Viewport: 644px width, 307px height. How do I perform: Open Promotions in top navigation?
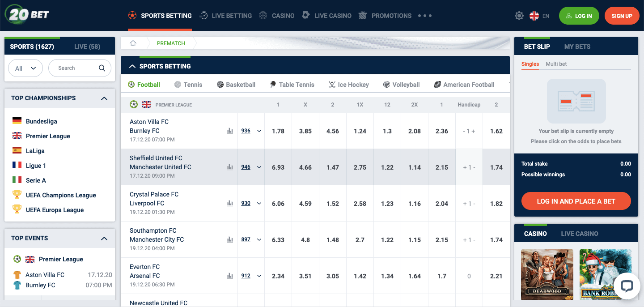point(385,16)
